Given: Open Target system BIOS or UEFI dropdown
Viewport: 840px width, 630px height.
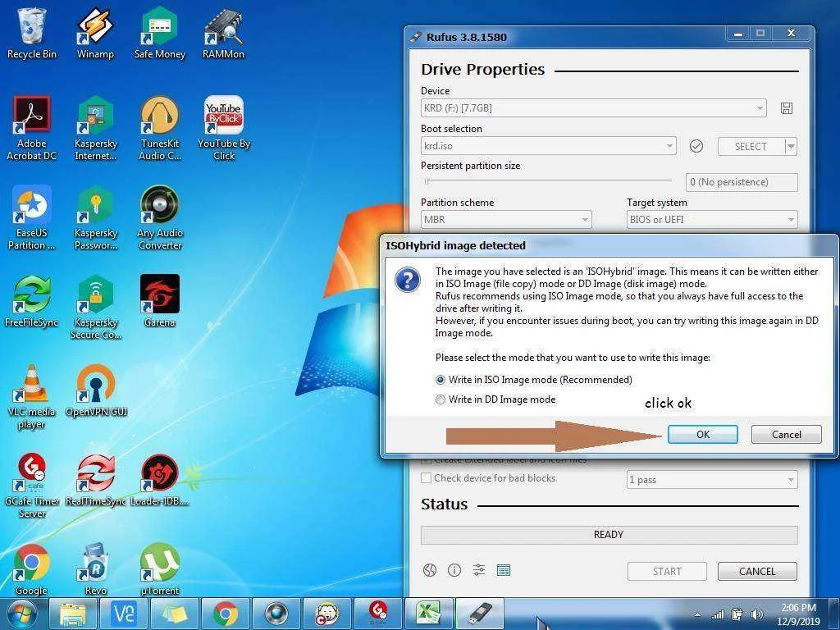Looking at the screenshot, I should click(x=712, y=220).
